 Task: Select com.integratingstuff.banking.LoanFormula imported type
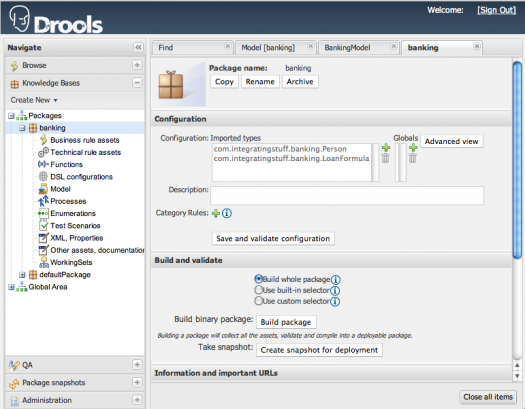click(x=291, y=158)
